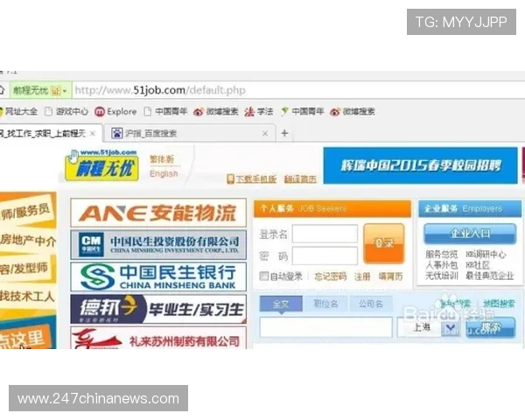Click the Baidu paw icon on tab
Viewport: 525px width, 420px height.
tap(117, 133)
